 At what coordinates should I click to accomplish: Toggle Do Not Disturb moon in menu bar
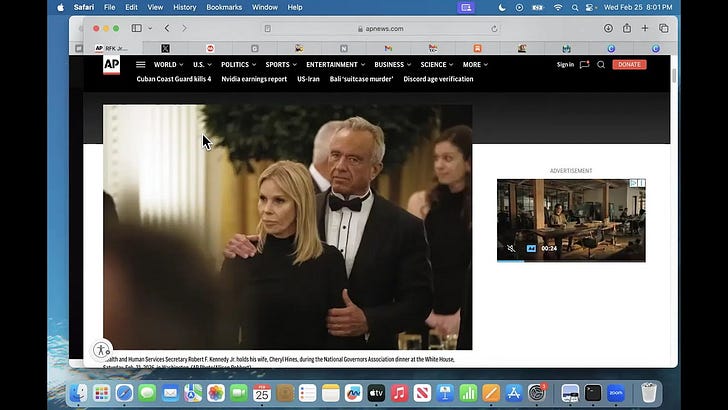pyautogui.click(x=502, y=7)
